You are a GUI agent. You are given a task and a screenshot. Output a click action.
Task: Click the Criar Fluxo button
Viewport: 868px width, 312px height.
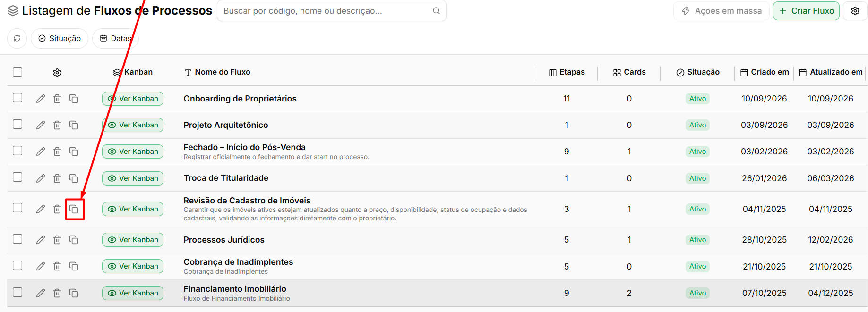(x=806, y=11)
